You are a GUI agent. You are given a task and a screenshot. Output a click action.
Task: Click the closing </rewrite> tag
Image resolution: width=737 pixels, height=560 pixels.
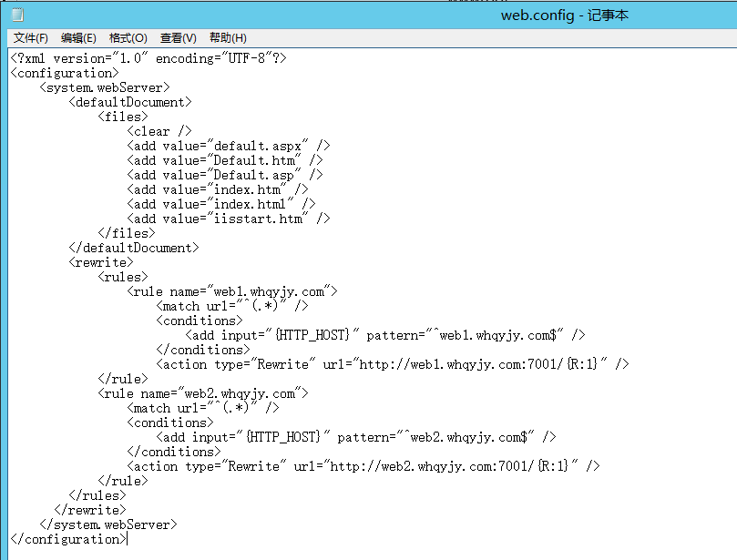point(90,510)
